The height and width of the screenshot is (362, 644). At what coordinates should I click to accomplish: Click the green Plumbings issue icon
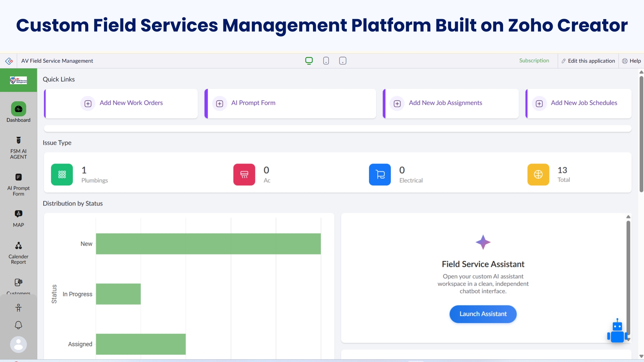click(x=62, y=174)
